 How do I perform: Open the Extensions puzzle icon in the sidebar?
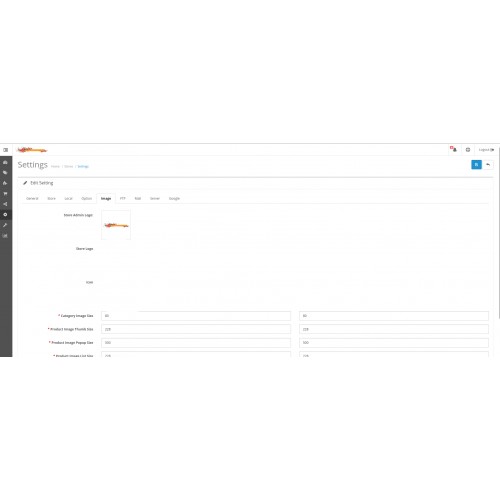point(5,183)
